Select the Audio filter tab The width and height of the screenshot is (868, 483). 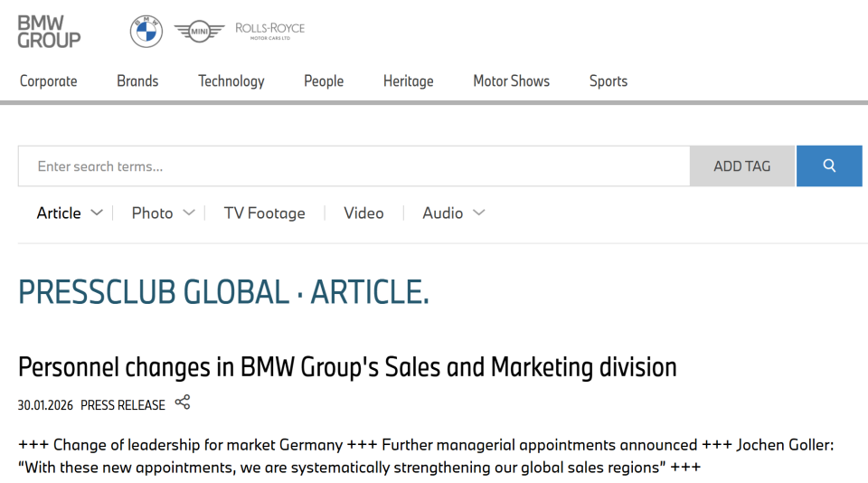coord(443,213)
